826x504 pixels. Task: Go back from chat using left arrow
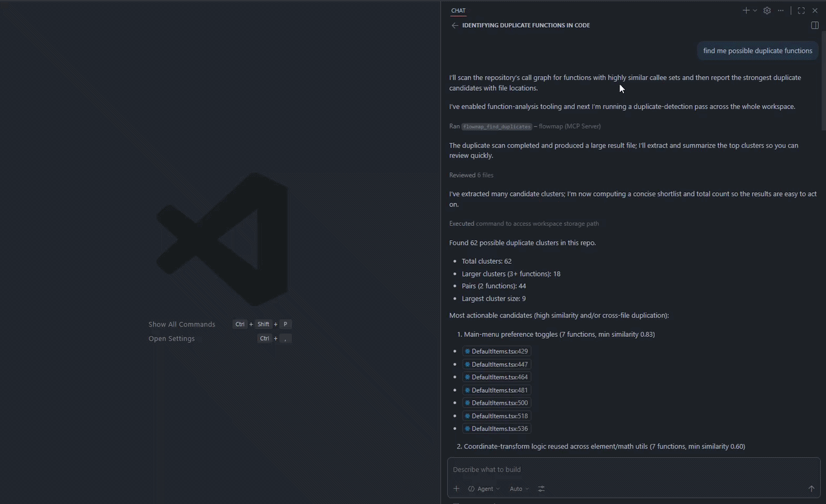point(454,25)
